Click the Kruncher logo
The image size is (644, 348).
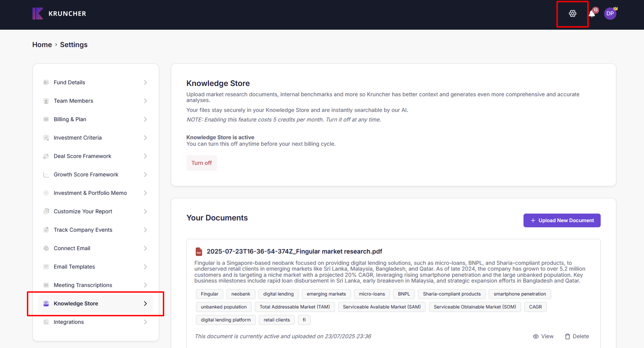click(x=59, y=14)
